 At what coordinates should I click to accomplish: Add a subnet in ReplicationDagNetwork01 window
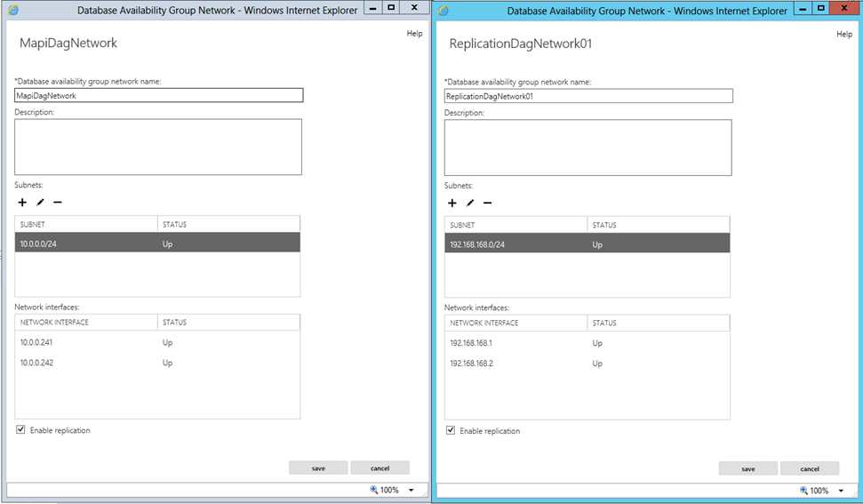tap(451, 203)
